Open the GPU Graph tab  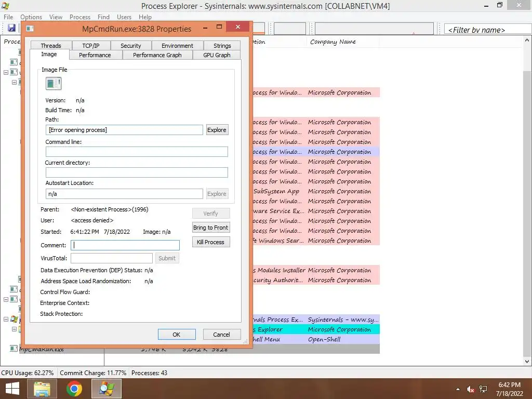tap(217, 55)
